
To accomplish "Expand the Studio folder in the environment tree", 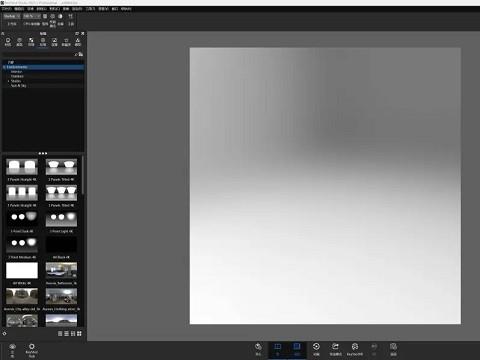I will [x=9, y=81].
